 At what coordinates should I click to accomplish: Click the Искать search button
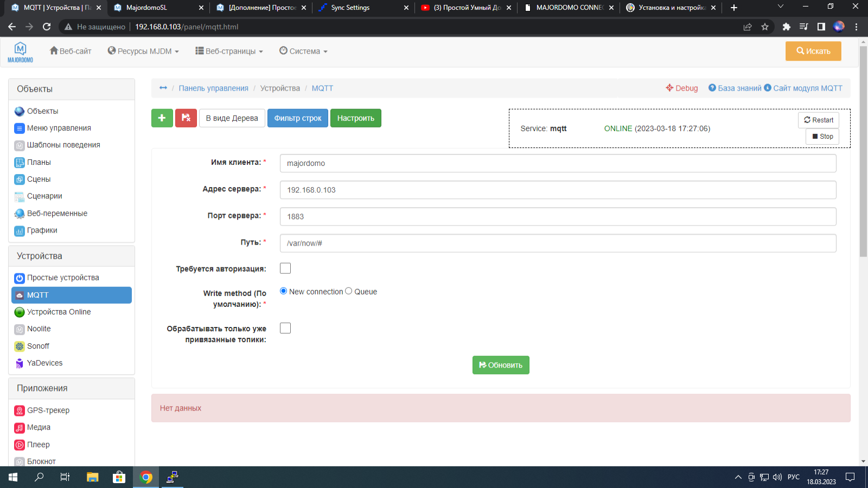click(x=813, y=51)
